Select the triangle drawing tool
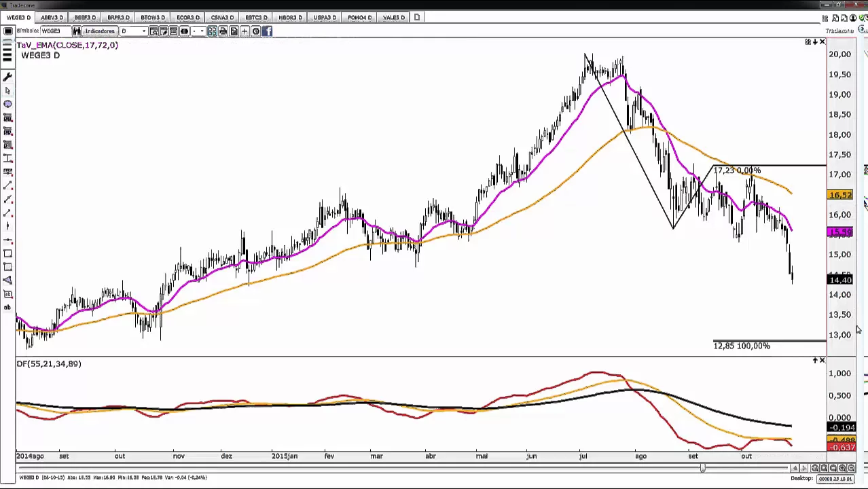Image resolution: width=868 pixels, height=489 pixels. click(x=7, y=280)
